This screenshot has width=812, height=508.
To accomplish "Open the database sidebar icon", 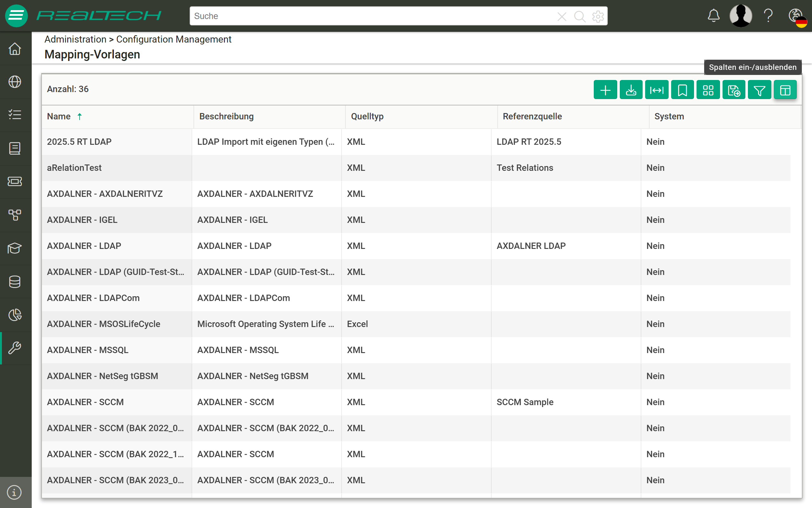I will [x=15, y=282].
